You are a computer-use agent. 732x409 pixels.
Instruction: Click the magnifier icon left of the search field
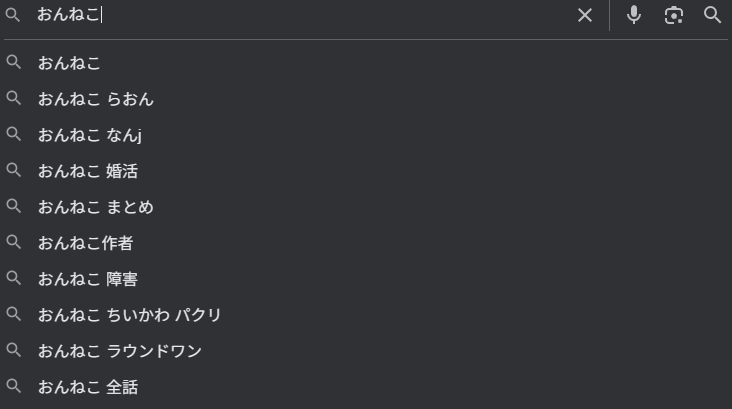14,15
